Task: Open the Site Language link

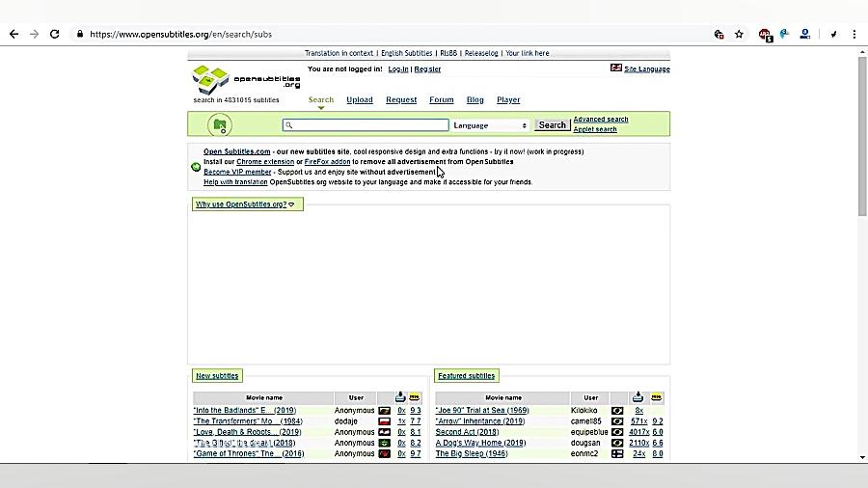Action: click(x=647, y=69)
